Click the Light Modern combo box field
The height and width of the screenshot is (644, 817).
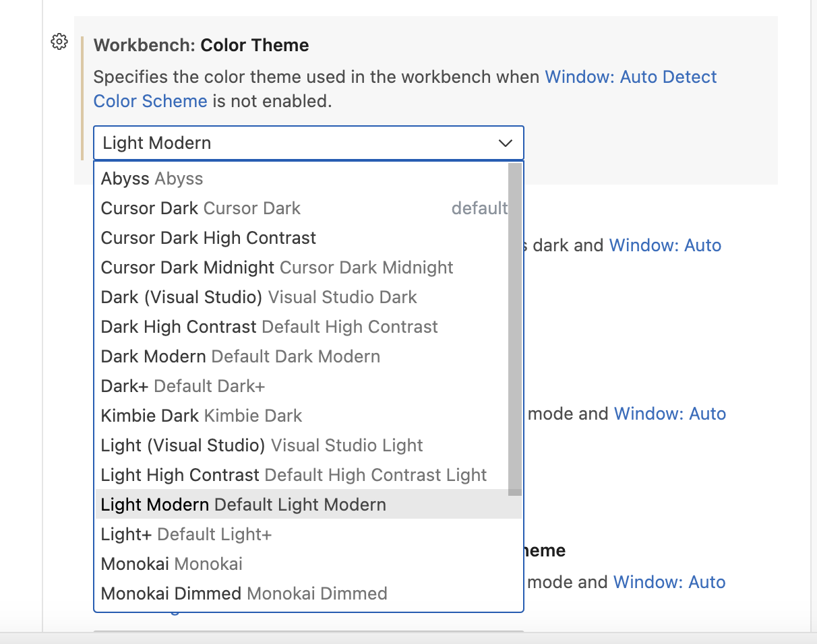[x=297, y=143]
